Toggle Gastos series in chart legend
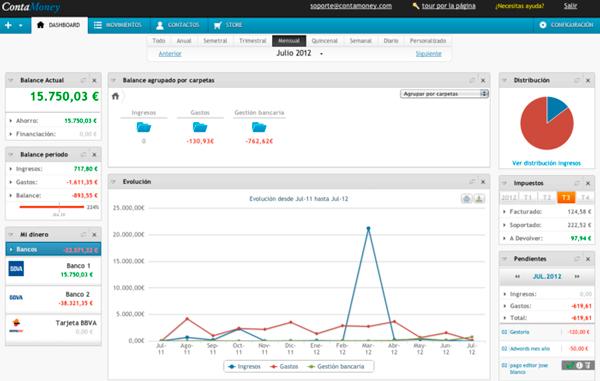600x381 pixels. pyautogui.click(x=284, y=366)
